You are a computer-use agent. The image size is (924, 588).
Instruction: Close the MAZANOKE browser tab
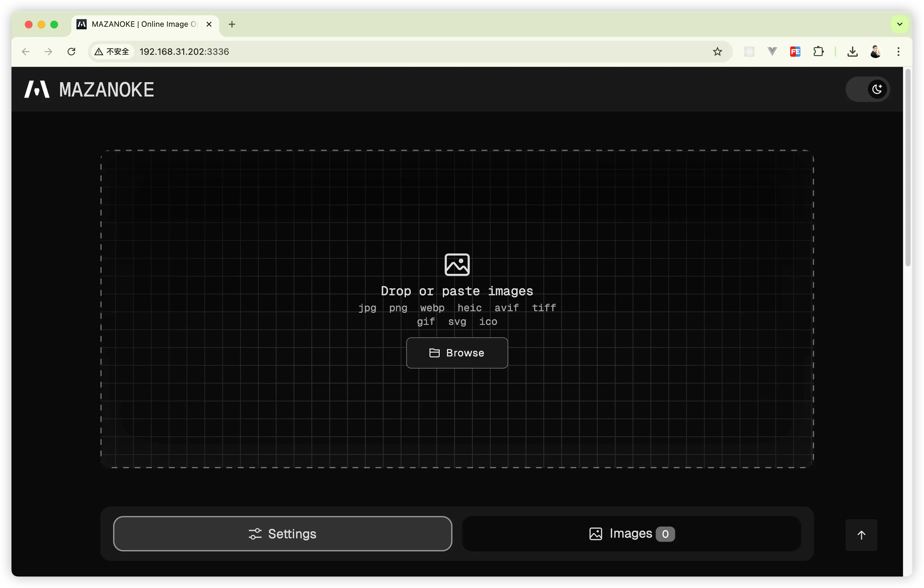pos(209,24)
